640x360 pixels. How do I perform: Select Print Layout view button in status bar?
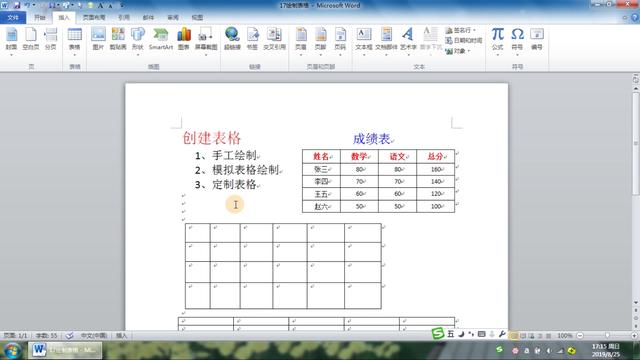click(x=514, y=336)
